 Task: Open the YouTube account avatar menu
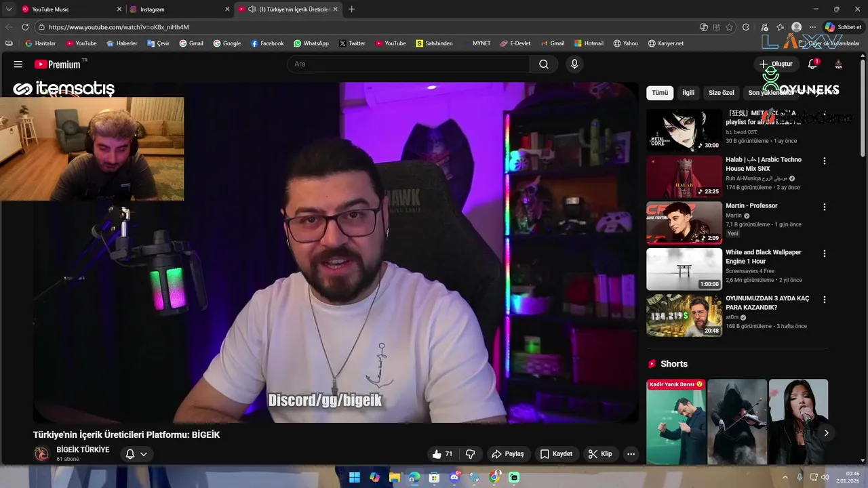click(839, 64)
